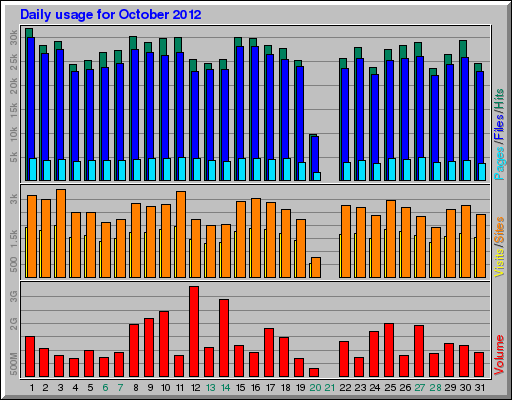Click the 'Daily usage for October 2012' title
Screen dimensions: 512x400
click(x=111, y=15)
